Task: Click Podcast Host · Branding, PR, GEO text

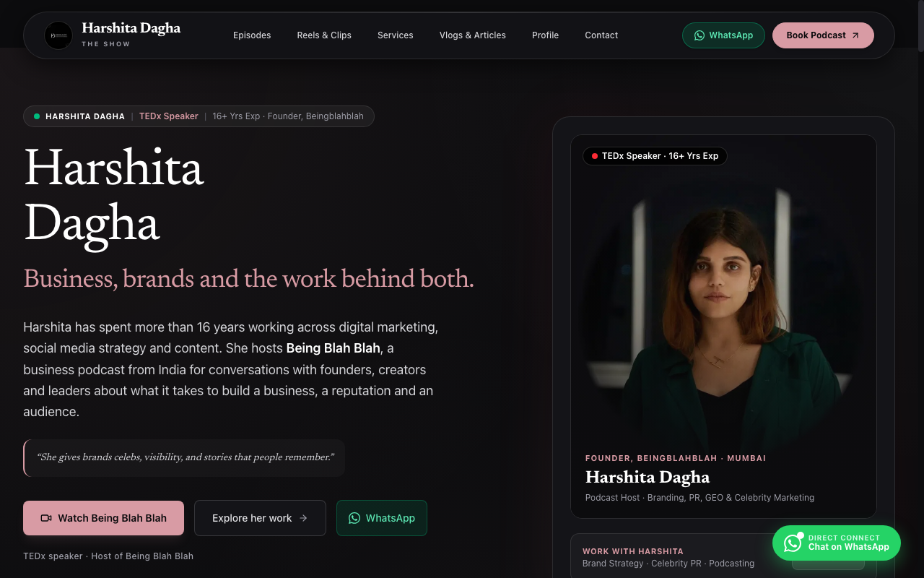Action: (x=699, y=498)
